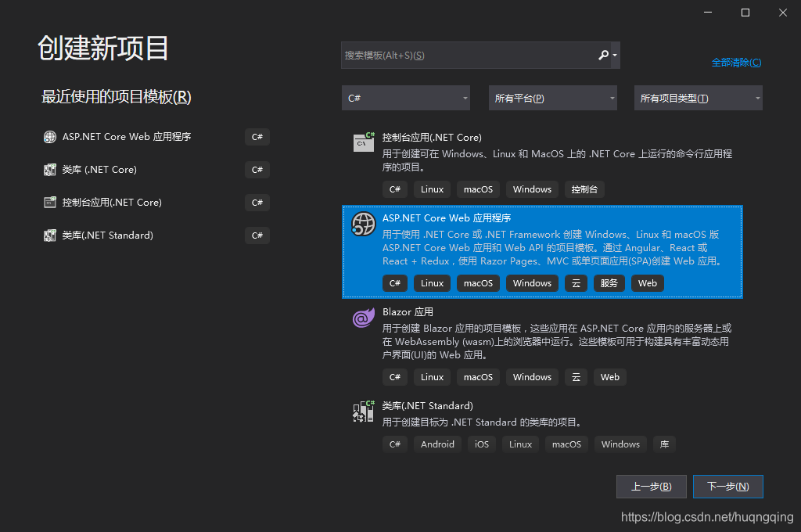Click 控制台 tag under console app template
The image size is (801, 532).
point(584,189)
